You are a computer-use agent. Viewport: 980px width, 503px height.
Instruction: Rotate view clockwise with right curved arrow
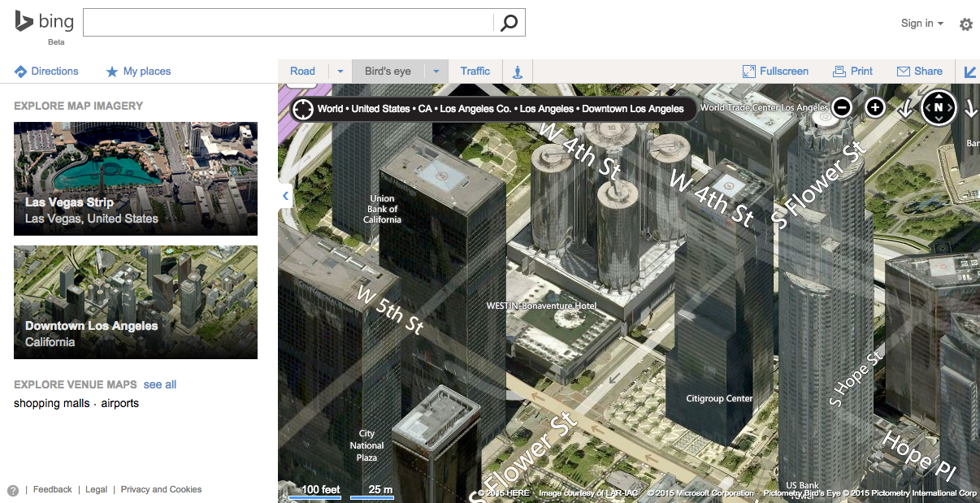coord(970,108)
